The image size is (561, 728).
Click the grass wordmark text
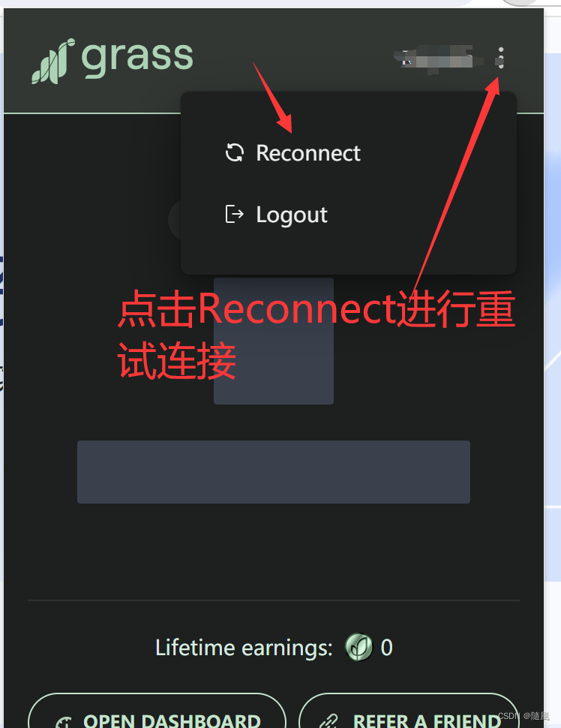click(137, 59)
